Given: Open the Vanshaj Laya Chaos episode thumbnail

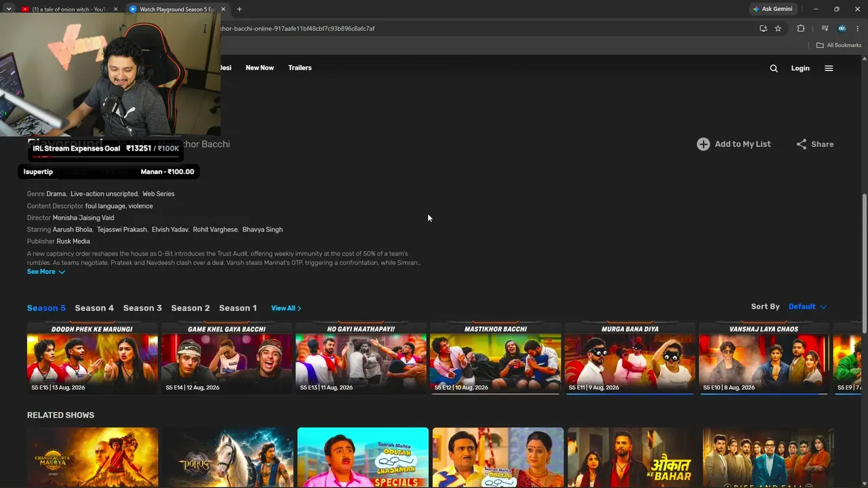Looking at the screenshot, I should [x=764, y=359].
